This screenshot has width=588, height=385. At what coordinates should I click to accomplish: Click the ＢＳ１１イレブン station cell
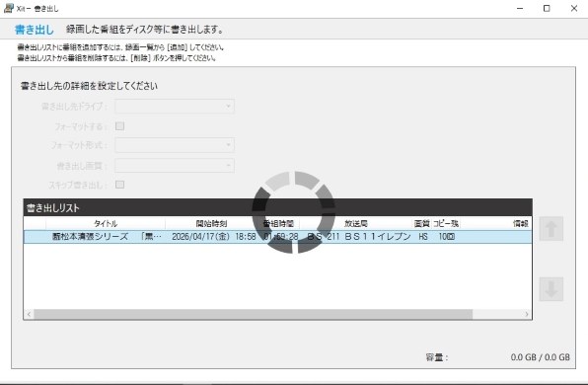(359, 237)
